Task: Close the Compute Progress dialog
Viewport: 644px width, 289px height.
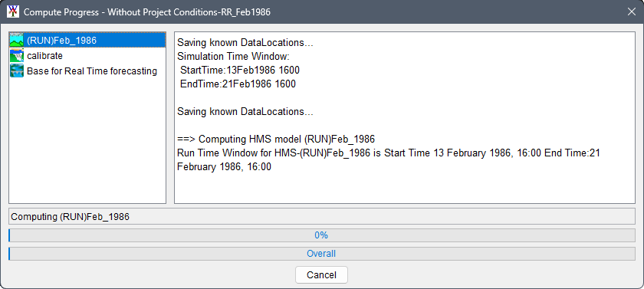Action: click(632, 12)
